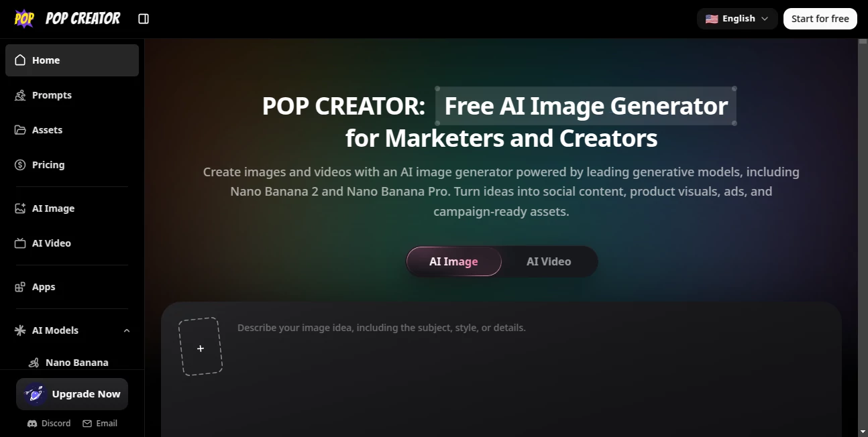This screenshot has width=868, height=437.
Task: Click the Email envelope icon
Action: [x=87, y=424]
